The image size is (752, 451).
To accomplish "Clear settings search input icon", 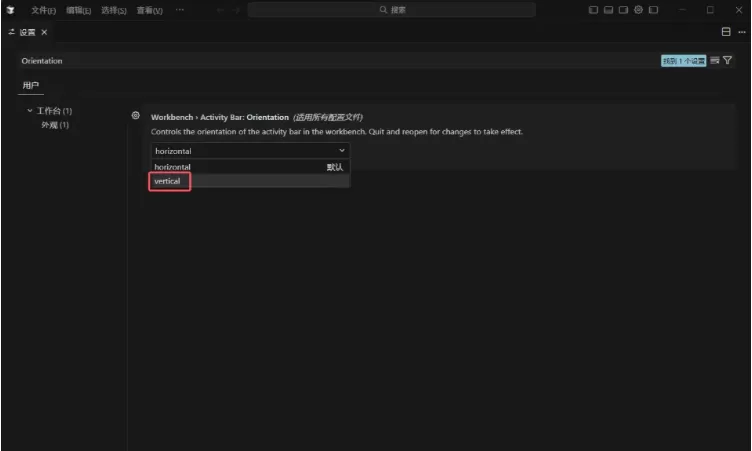I will (x=715, y=61).
